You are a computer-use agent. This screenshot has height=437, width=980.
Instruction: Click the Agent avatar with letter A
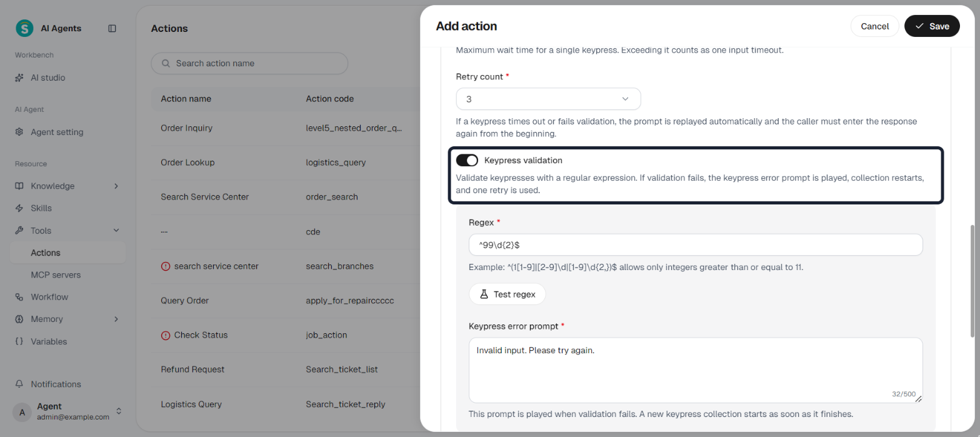22,411
